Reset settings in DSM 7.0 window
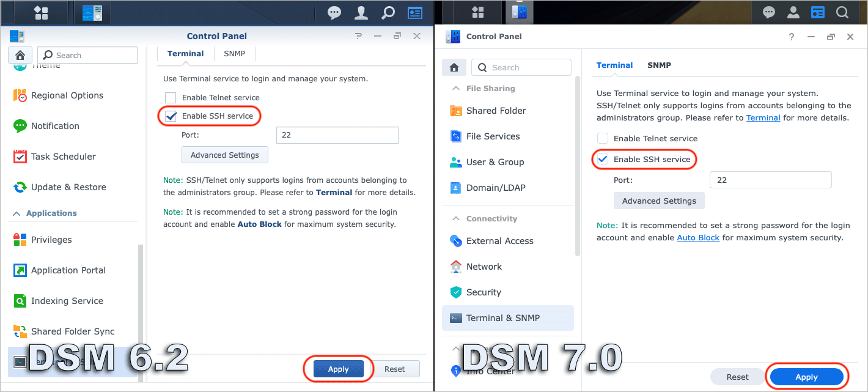The height and width of the screenshot is (392, 868). coord(738,377)
